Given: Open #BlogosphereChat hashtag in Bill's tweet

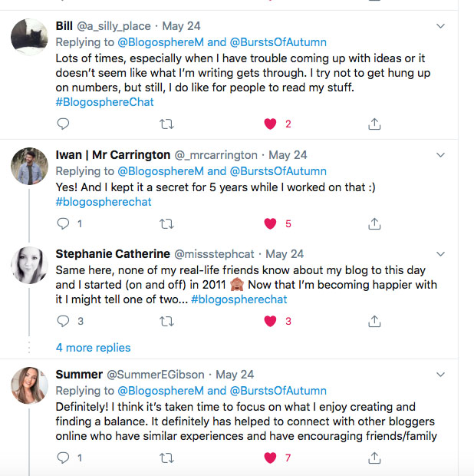Looking at the screenshot, I should [104, 102].
